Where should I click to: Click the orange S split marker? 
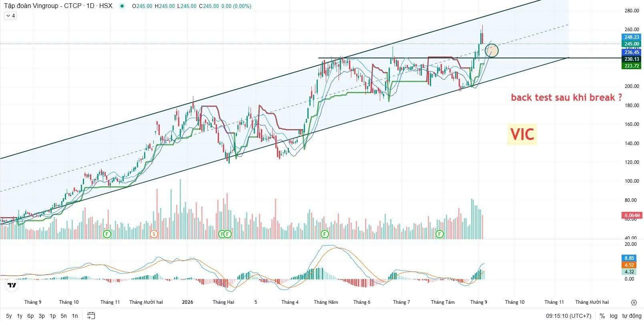click(154, 234)
